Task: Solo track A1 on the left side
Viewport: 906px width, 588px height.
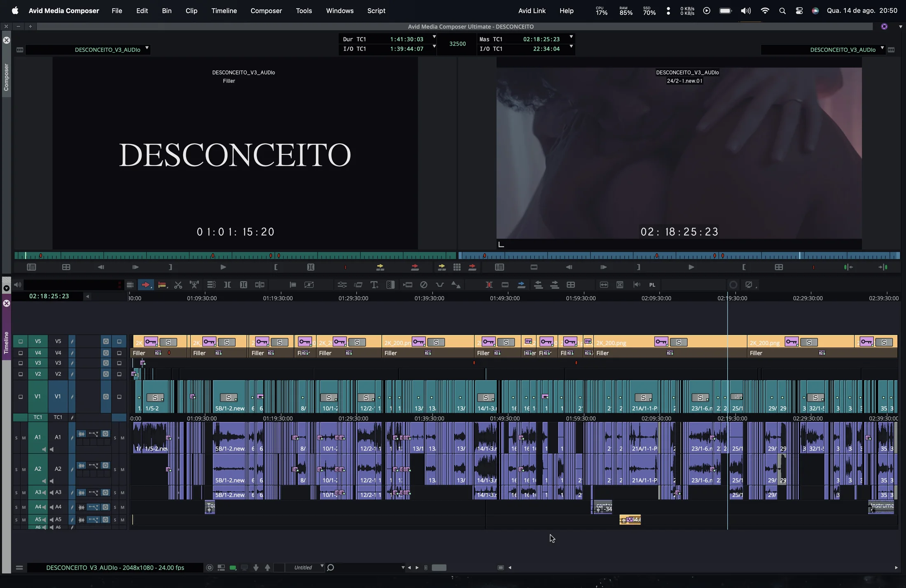Action: pos(16,438)
